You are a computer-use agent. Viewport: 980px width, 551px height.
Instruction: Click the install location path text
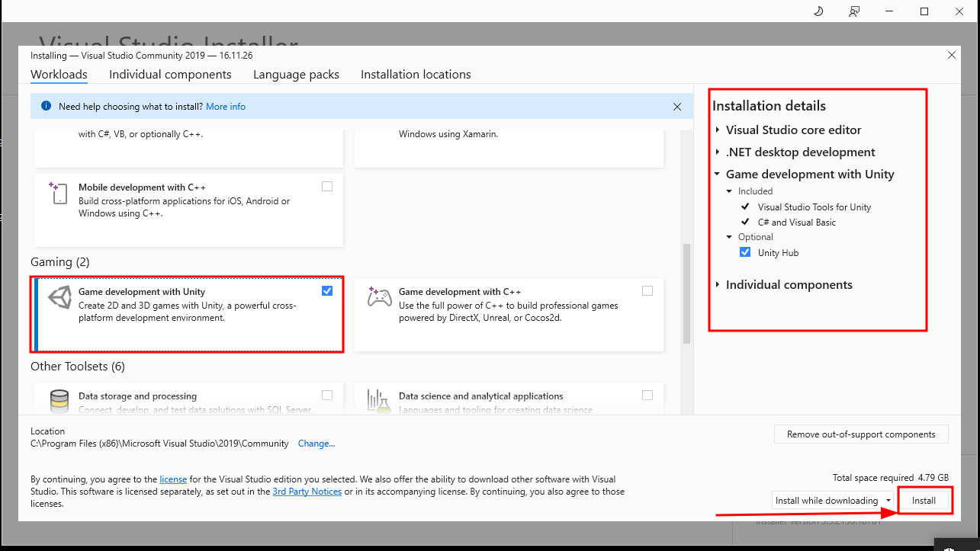(x=159, y=444)
